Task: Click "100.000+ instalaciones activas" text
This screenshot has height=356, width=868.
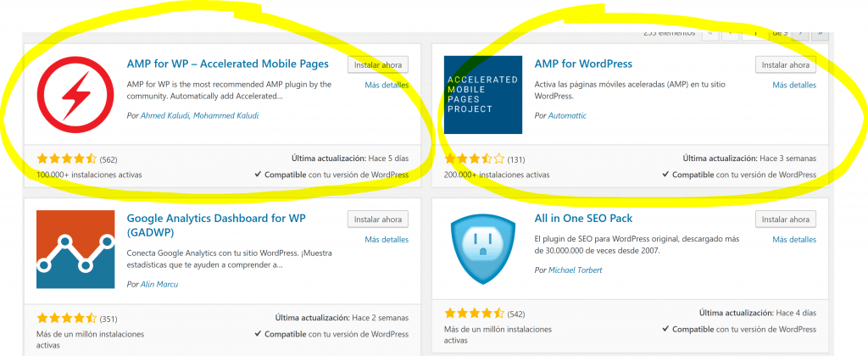Action: 89,175
